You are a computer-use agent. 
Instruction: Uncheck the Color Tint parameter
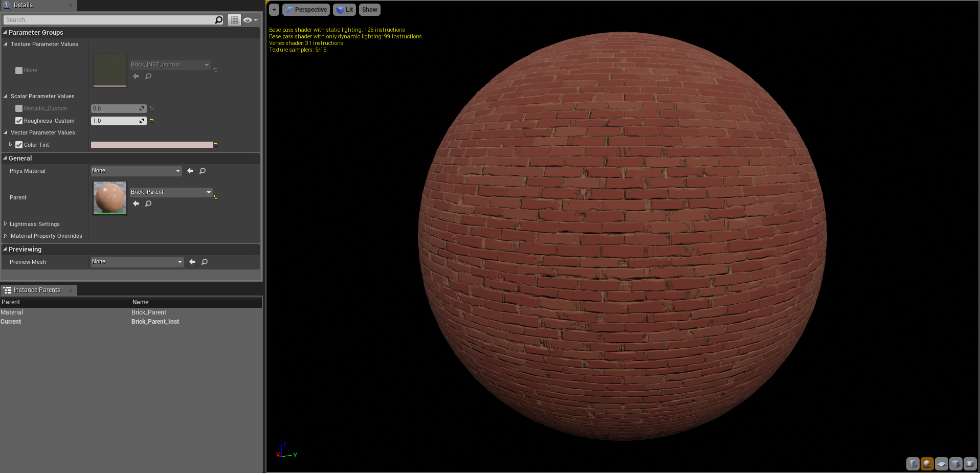coord(19,145)
